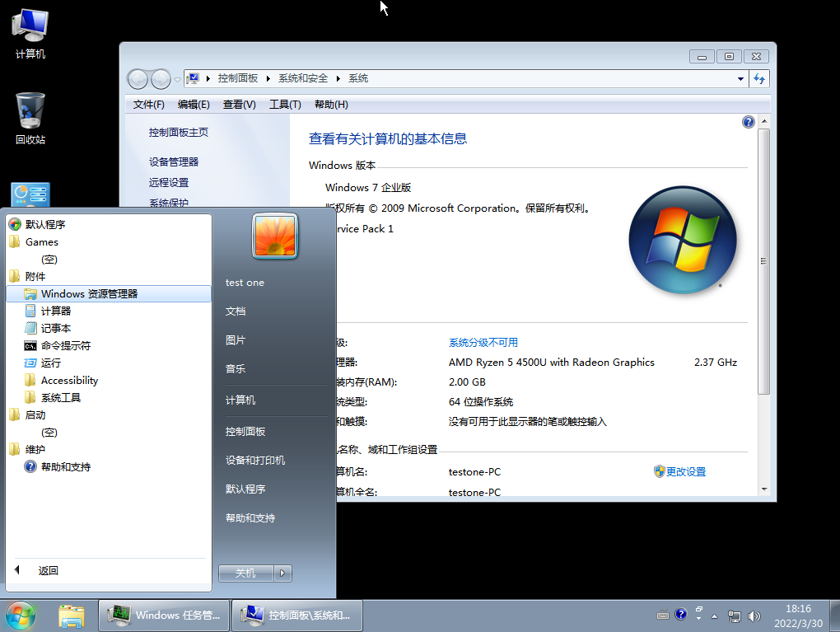The height and width of the screenshot is (632, 840).
Task: Open Windows 资源管理器 from 附件
Action: 87,293
